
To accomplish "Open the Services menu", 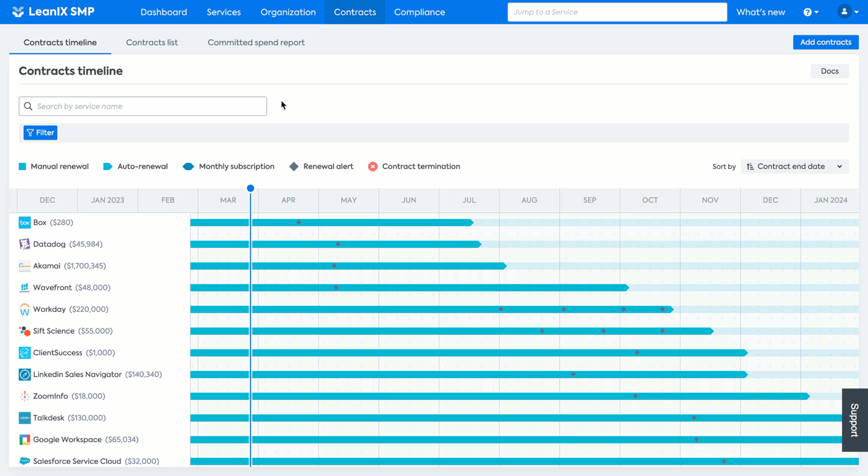I will (x=224, y=12).
